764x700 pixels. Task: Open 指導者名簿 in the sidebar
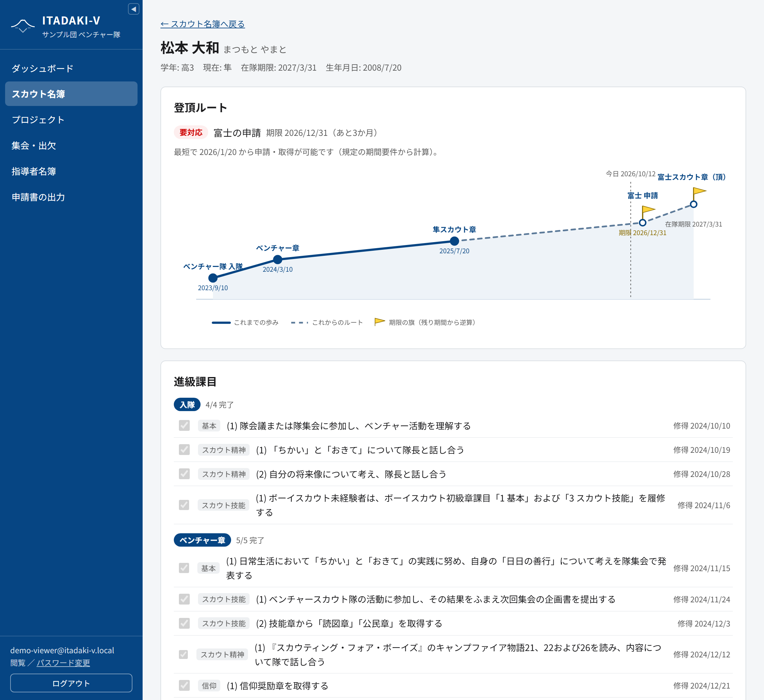point(71,171)
